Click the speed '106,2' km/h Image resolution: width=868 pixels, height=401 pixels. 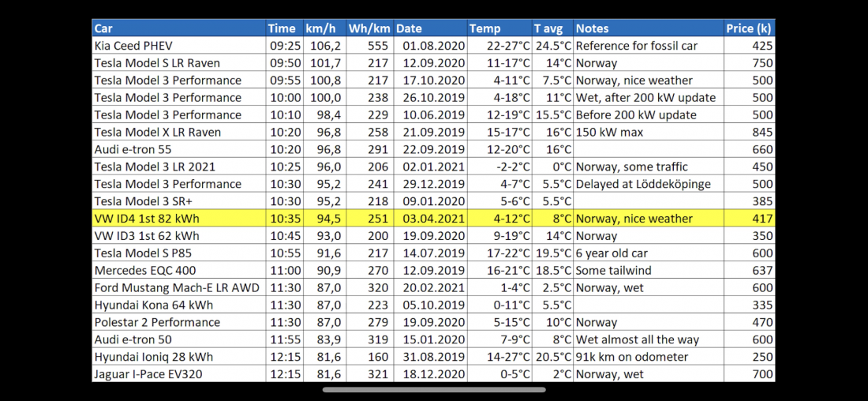pos(324,46)
